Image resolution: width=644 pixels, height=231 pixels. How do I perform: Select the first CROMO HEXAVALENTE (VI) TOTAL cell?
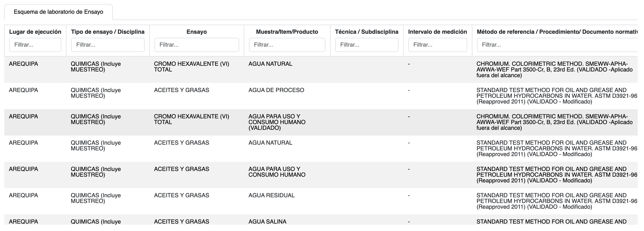click(191, 67)
